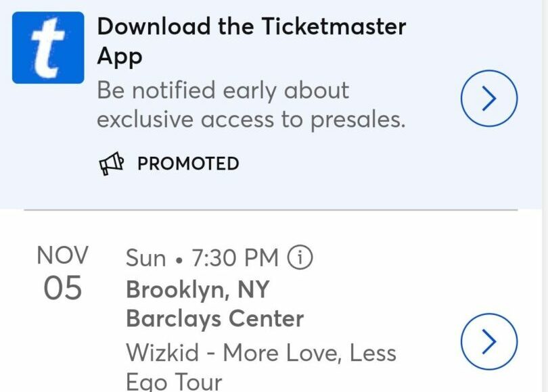Click the PROMOTED label text
This screenshot has width=548, height=392.
coord(188,164)
